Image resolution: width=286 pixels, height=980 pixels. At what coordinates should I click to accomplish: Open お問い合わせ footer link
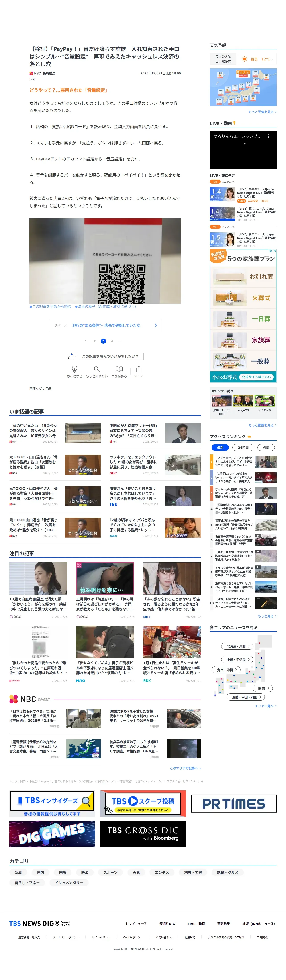click(163, 937)
